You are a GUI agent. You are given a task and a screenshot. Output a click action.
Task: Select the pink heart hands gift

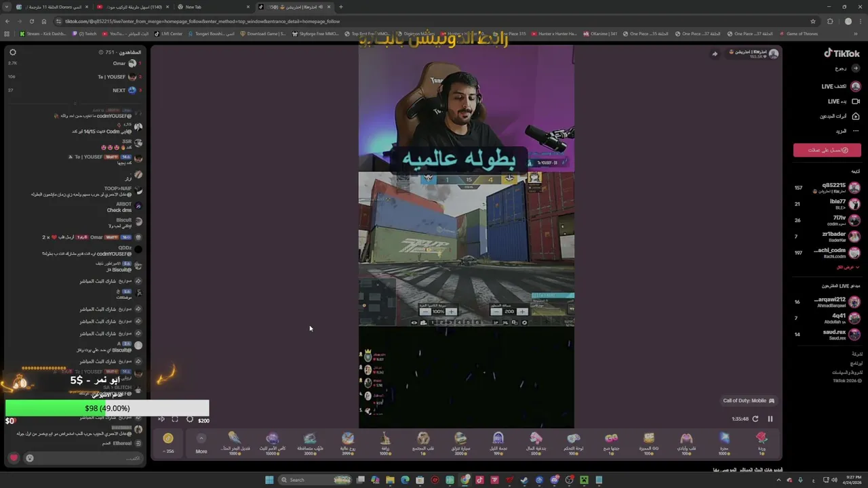pyautogui.click(x=686, y=443)
